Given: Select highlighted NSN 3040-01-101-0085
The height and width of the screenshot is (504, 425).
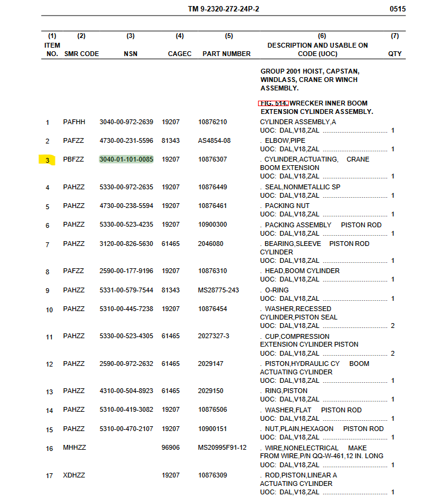Looking at the screenshot, I should [126, 160].
